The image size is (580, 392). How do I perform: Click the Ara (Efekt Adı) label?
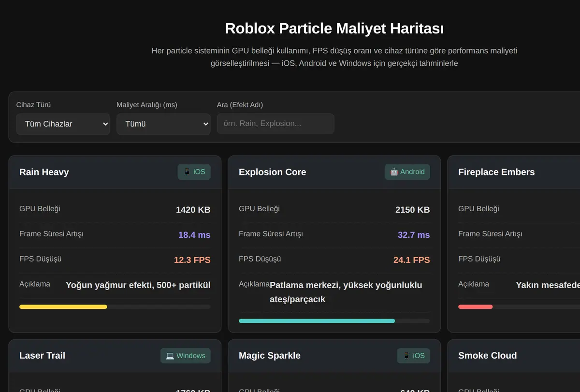pyautogui.click(x=240, y=105)
